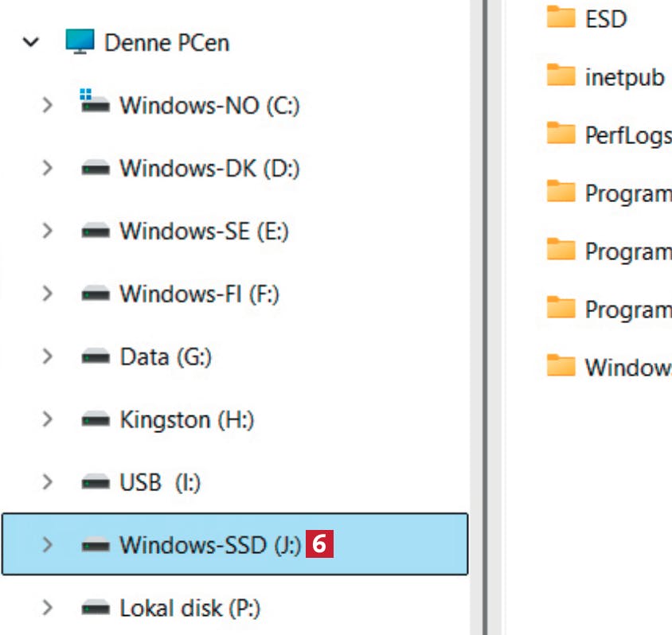Select the Data (G:) drive label
This screenshot has width=672, height=635.
[x=166, y=357]
